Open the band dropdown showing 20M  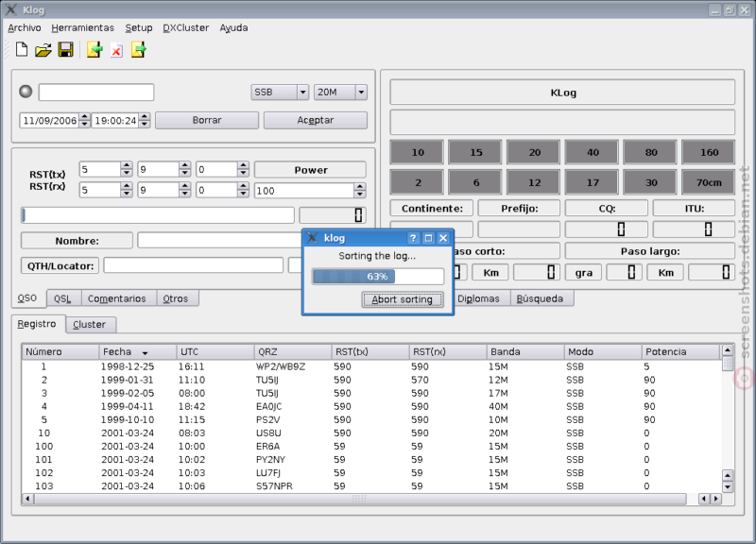340,92
